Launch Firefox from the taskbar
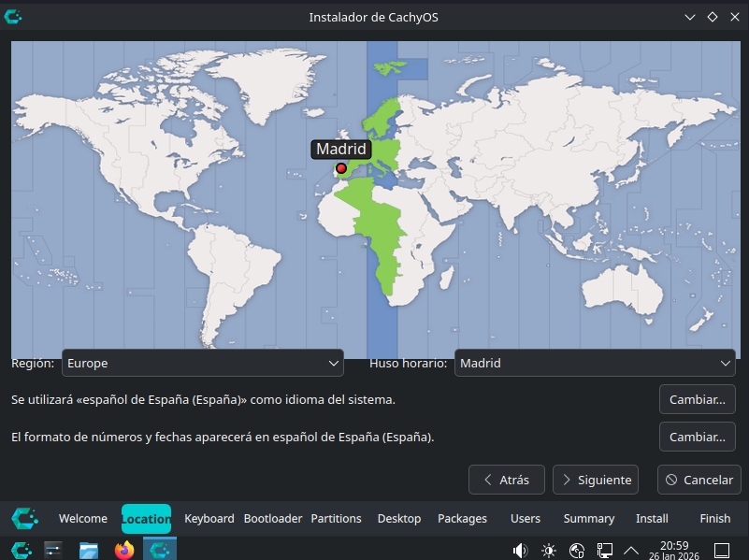This screenshot has width=749, height=560. pyautogui.click(x=124, y=550)
